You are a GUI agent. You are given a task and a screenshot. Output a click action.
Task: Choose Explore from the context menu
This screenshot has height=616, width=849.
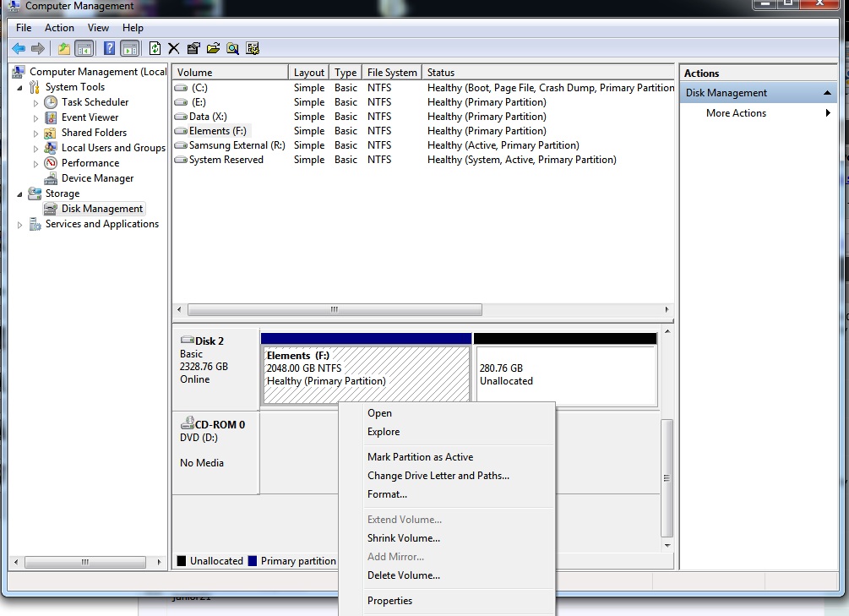tap(447, 432)
